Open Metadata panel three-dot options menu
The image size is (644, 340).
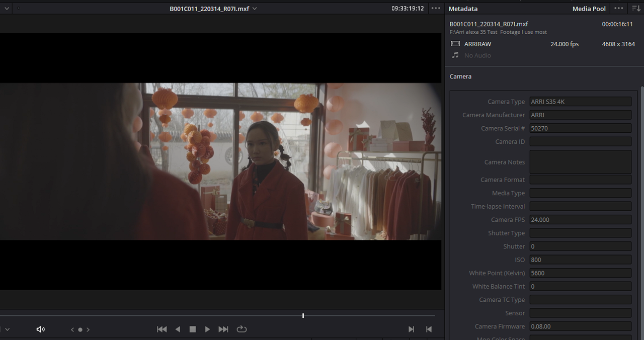(619, 9)
